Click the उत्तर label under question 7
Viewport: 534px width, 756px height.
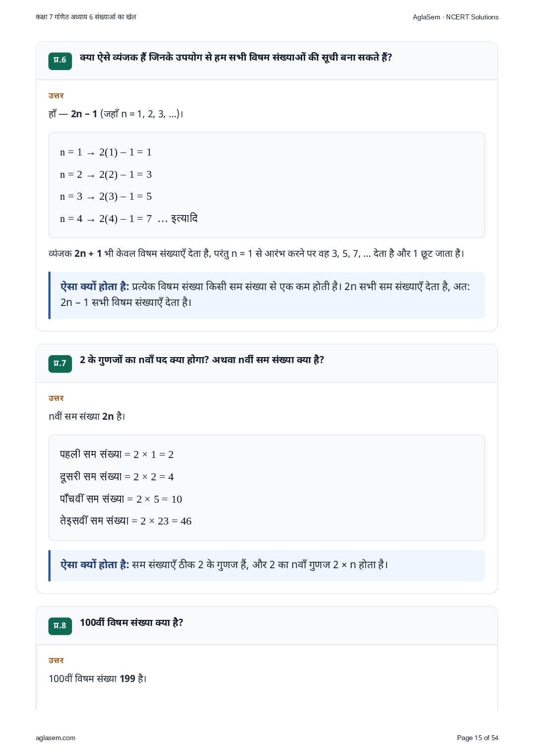tap(56, 398)
